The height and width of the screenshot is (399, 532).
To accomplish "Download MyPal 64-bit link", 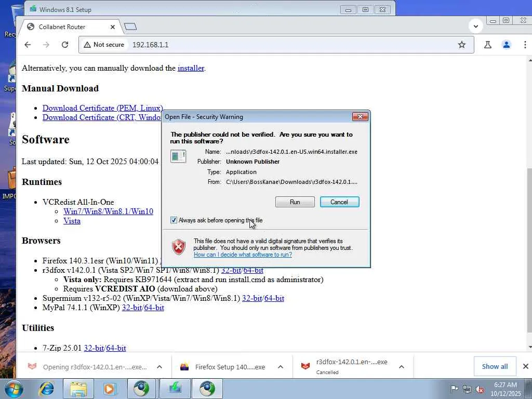I will pyautogui.click(x=154, y=308).
